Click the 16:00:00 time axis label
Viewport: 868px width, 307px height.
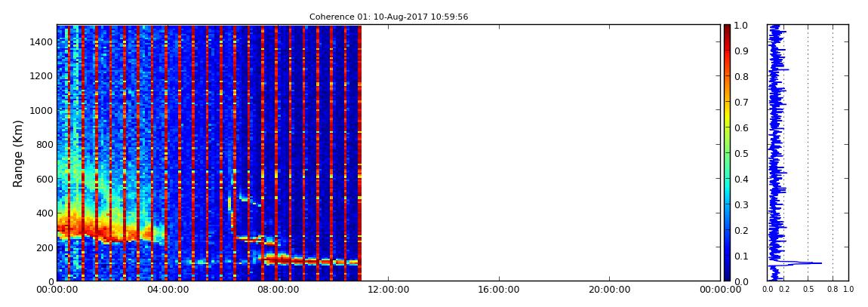(500, 290)
